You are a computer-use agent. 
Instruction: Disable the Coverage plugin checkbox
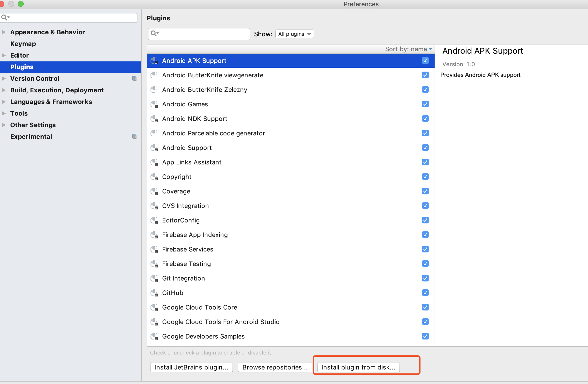(x=425, y=191)
